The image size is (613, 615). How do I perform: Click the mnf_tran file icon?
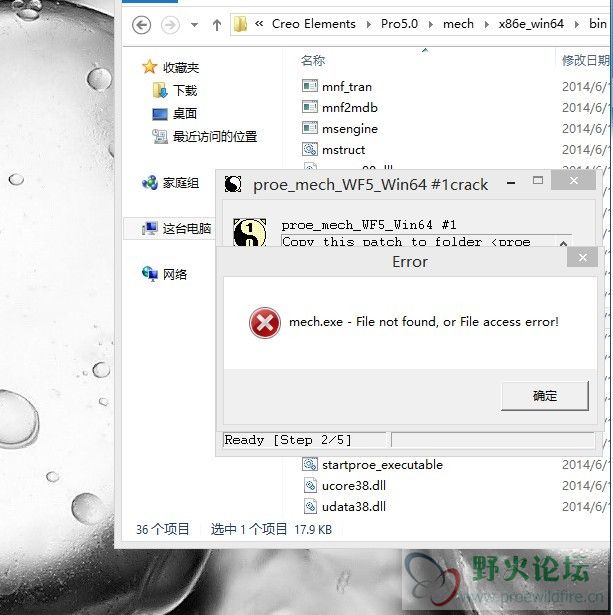tap(310, 86)
